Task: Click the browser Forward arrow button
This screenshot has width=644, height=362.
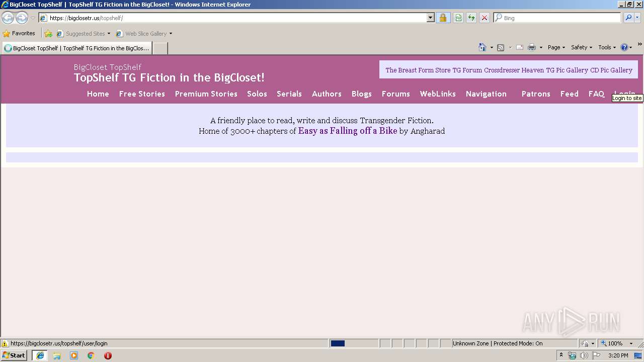Action: click(x=22, y=18)
